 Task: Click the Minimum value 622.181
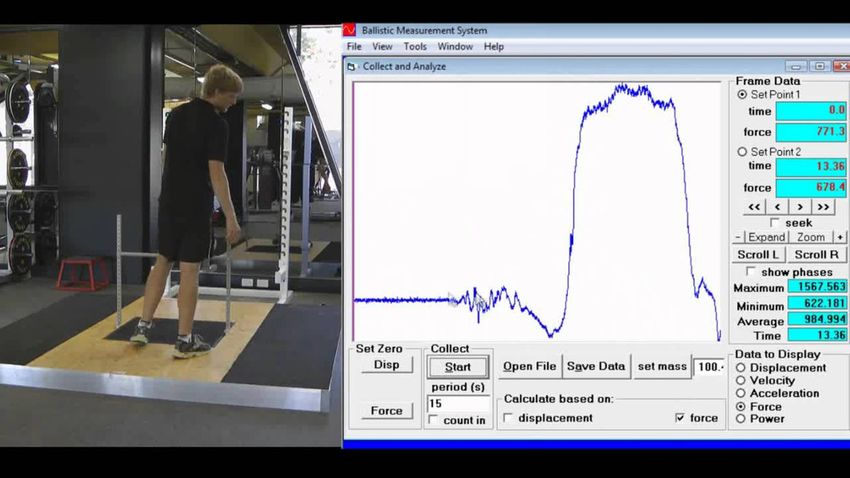pyautogui.click(x=817, y=303)
